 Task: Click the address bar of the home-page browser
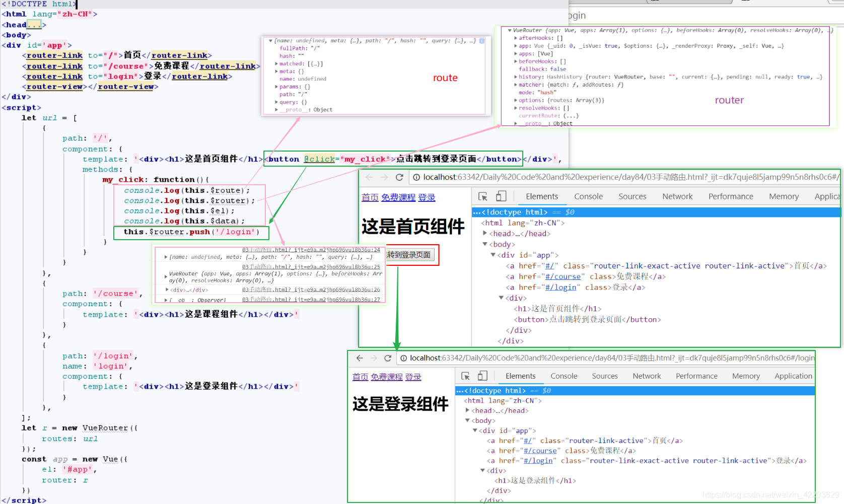(624, 177)
